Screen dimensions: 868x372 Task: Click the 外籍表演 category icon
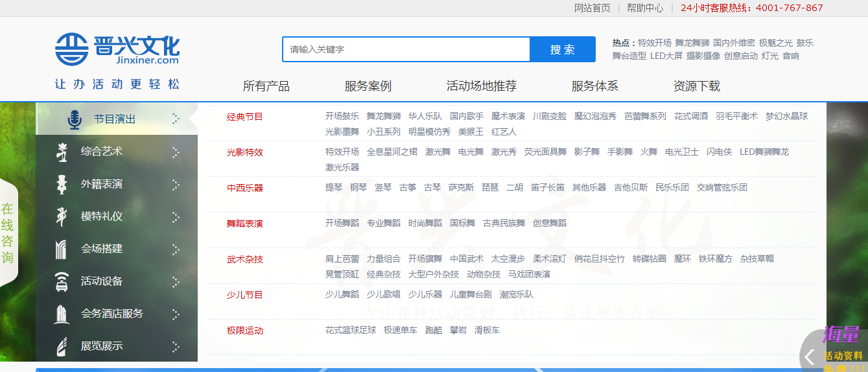coord(62,184)
